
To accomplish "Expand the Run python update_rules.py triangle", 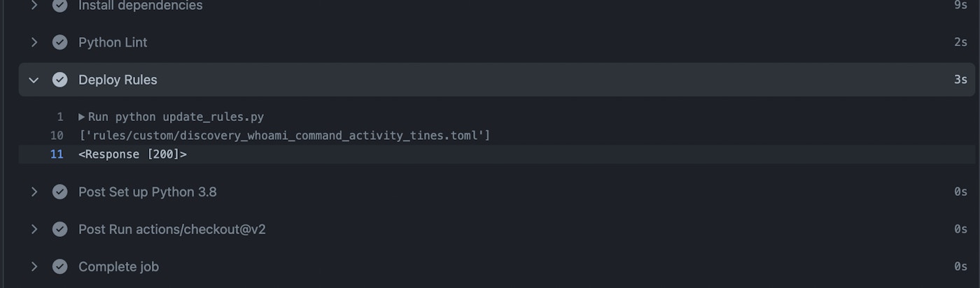I will 82,117.
